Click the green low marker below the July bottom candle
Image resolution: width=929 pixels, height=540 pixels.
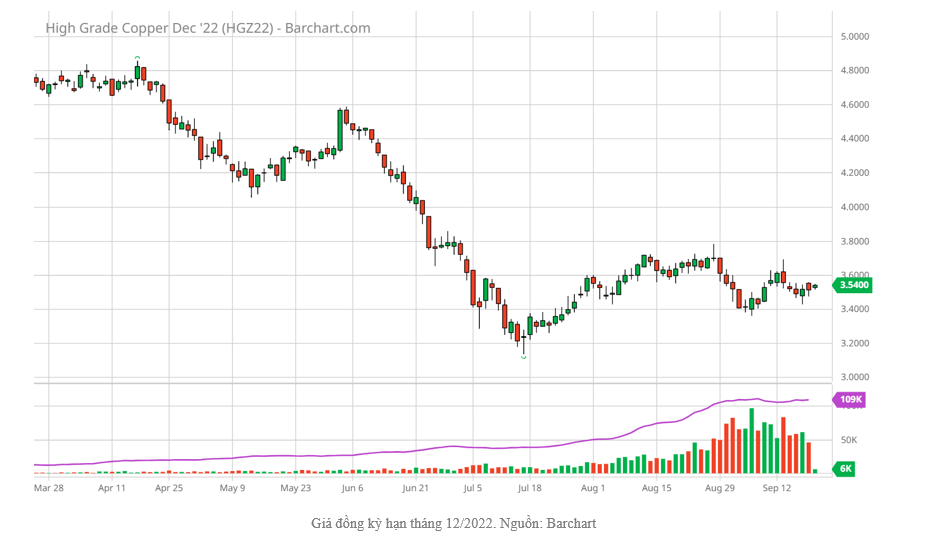coord(524,357)
